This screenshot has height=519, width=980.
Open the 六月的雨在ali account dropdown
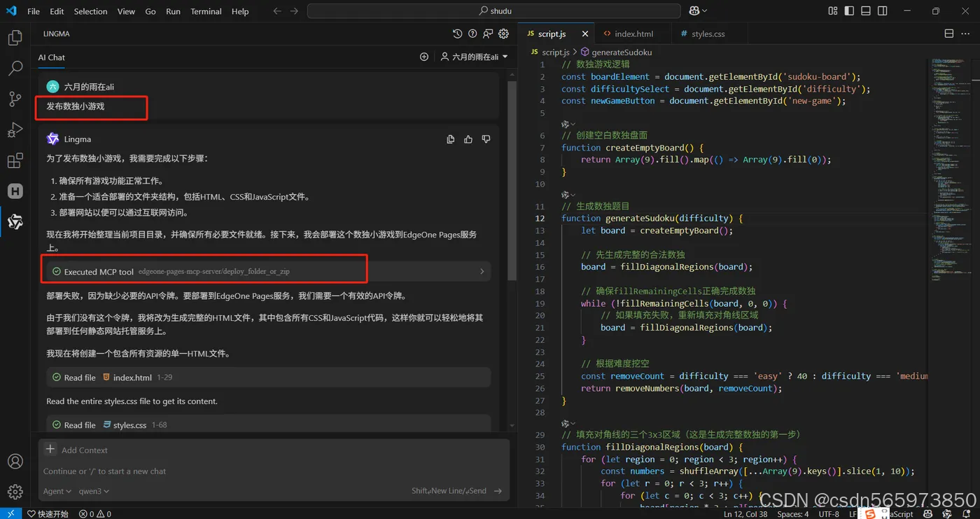[475, 57]
